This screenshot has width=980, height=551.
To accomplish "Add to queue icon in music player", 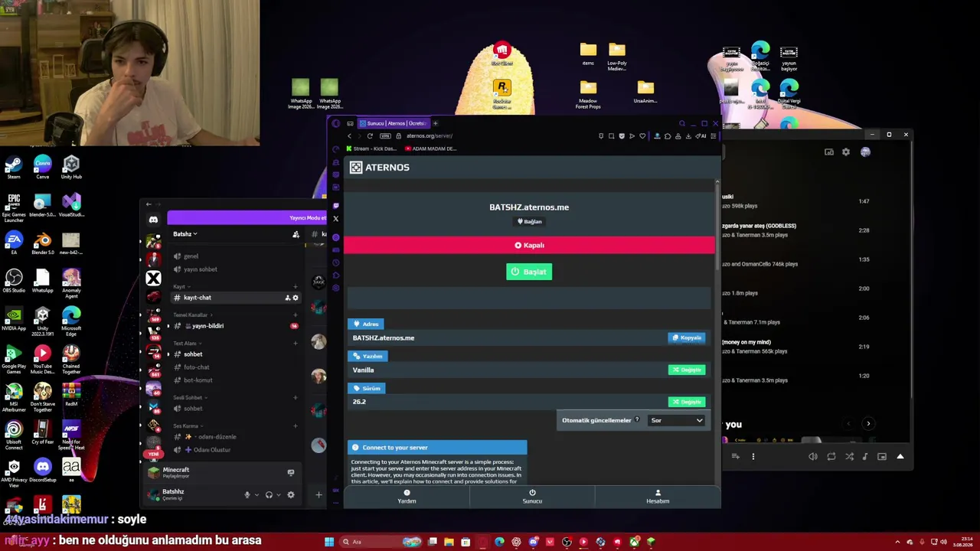I will coord(736,457).
